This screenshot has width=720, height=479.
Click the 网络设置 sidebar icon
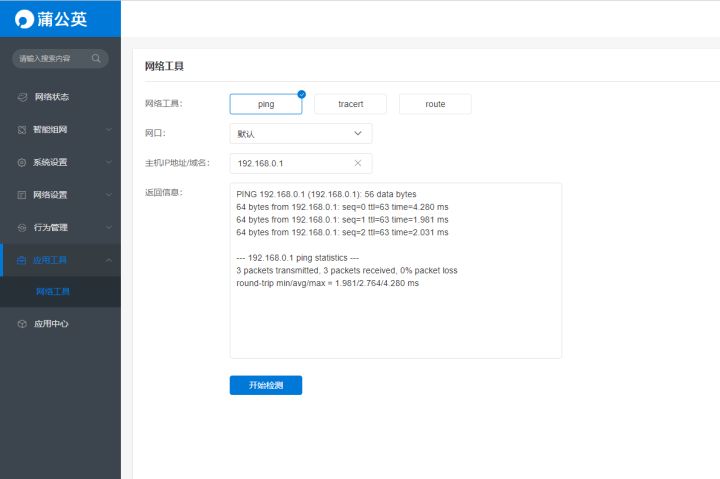click(x=23, y=195)
